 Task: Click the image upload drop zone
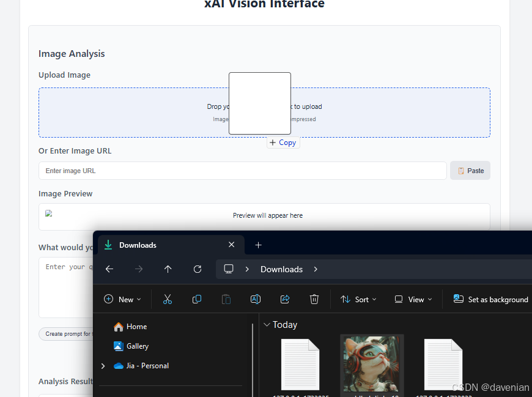264,113
